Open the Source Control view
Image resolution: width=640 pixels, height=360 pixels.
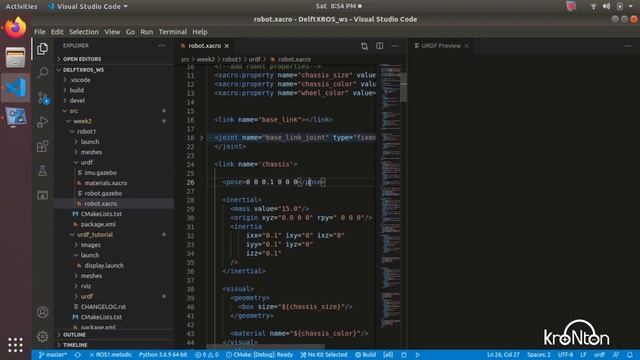tap(42, 98)
